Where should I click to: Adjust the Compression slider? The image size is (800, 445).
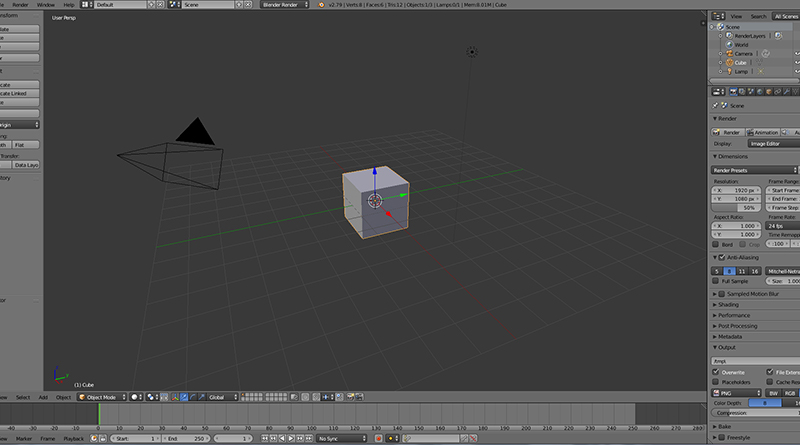pos(755,413)
